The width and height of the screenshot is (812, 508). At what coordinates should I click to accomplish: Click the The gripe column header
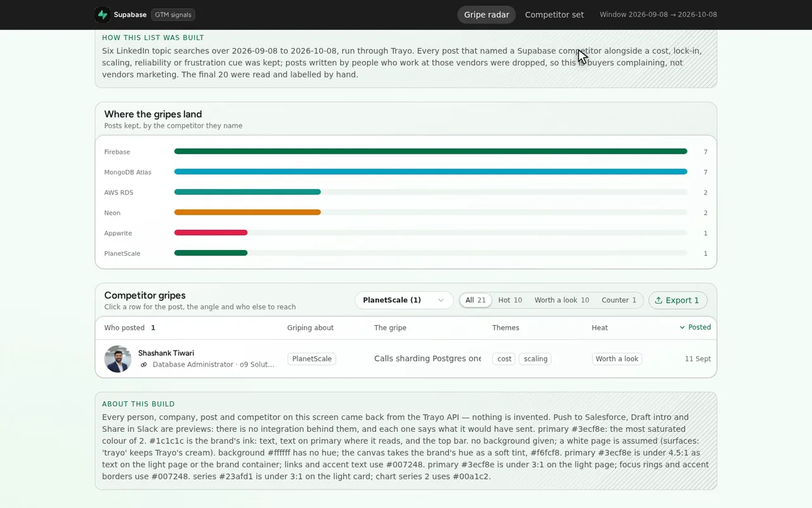[390, 328]
